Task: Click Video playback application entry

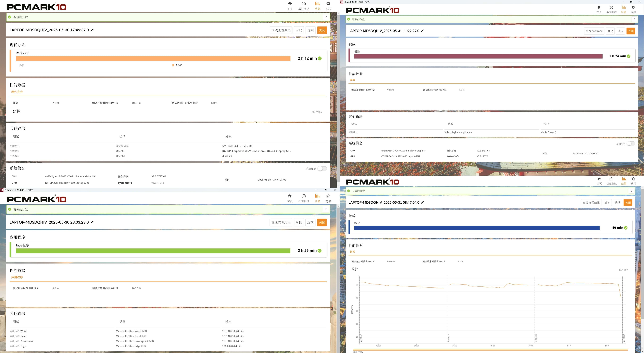Action: [x=458, y=132]
